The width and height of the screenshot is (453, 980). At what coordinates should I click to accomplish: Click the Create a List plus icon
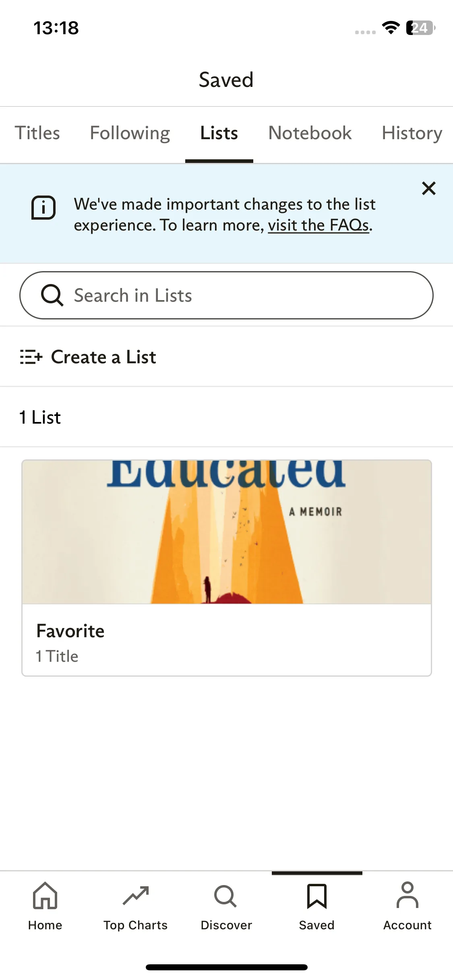[31, 357]
